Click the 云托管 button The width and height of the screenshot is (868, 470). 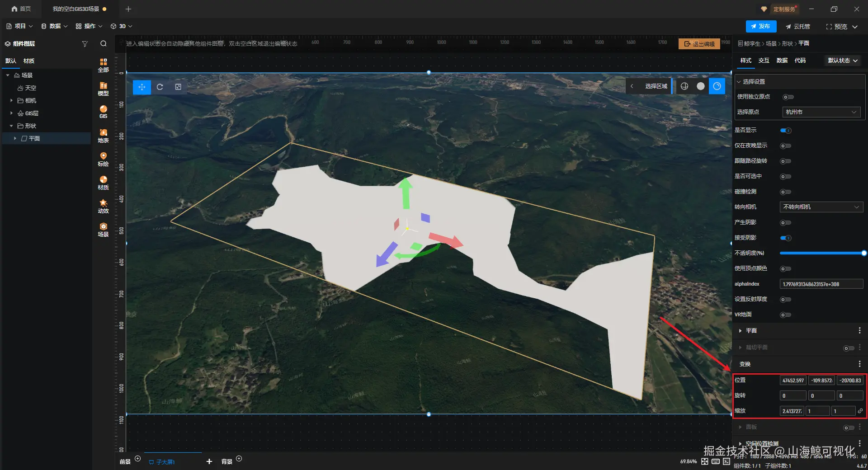tap(798, 27)
